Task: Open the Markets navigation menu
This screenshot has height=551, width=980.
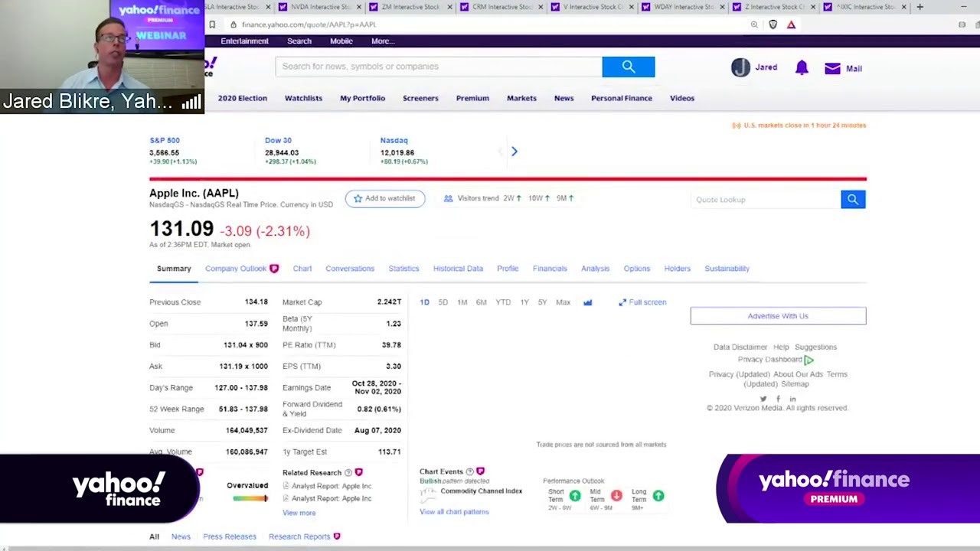Action: point(521,98)
